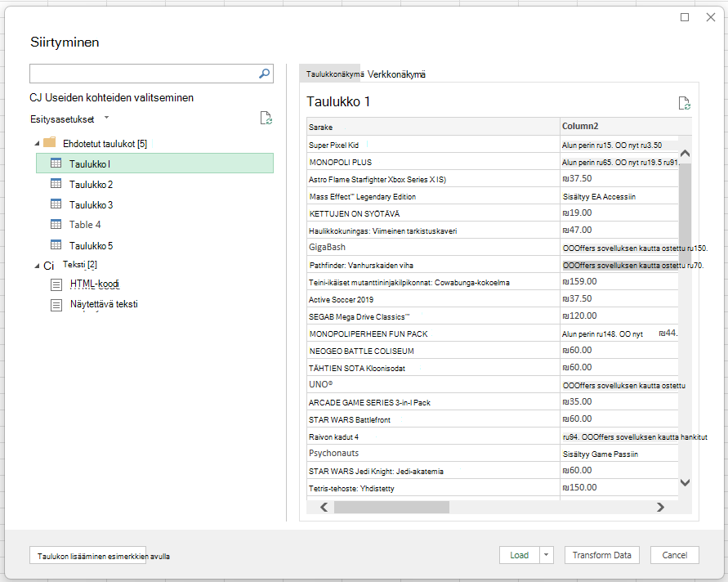
Task: Click the Sisältyy Game Passiin cell
Action: coord(619,454)
